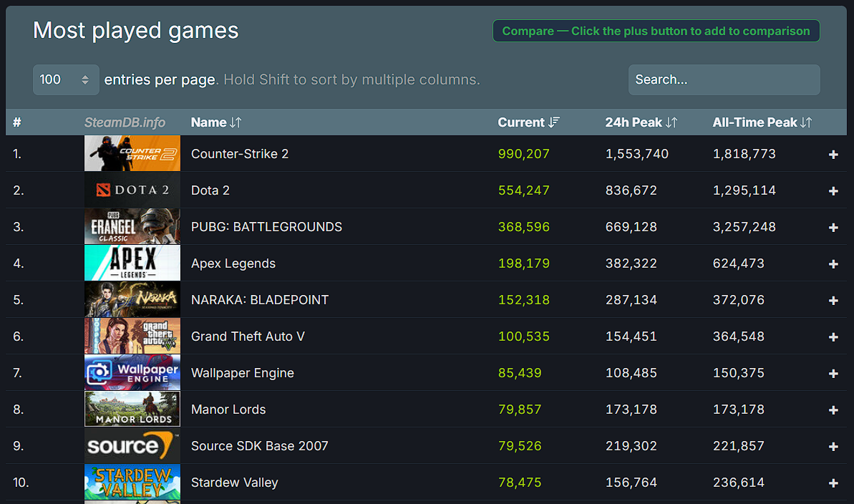Sort table by Current players column
Screen dimensions: 854x504
pos(528,122)
